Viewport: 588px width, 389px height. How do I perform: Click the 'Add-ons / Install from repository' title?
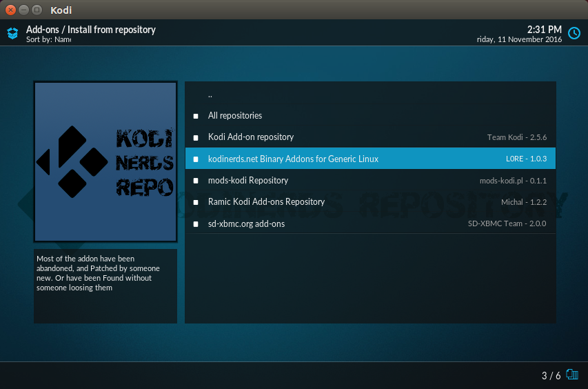tap(91, 30)
